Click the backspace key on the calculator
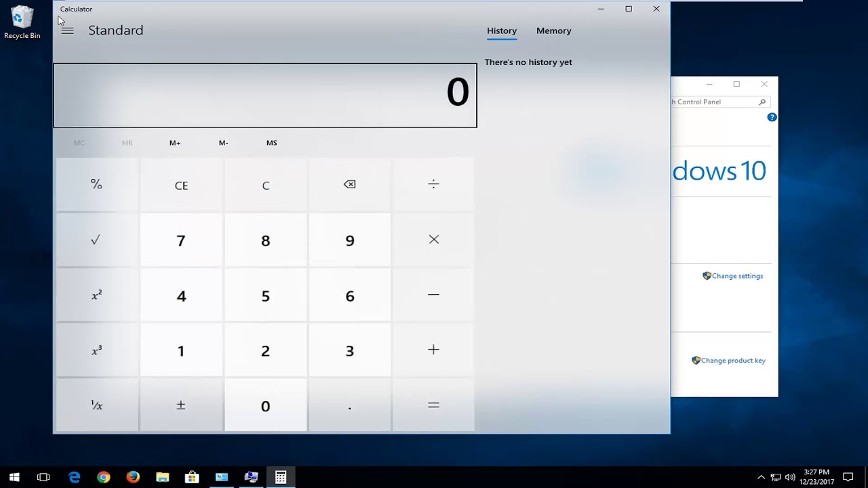868x488 pixels. (x=349, y=184)
